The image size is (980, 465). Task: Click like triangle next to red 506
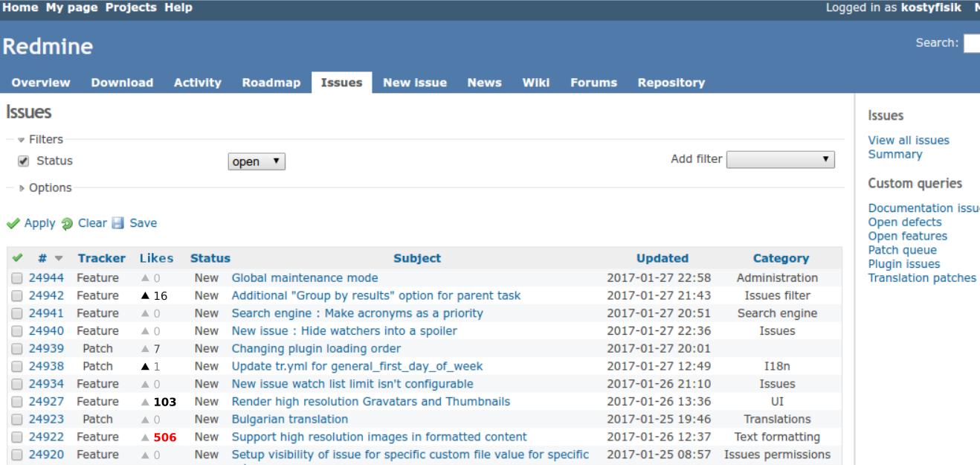[145, 437]
